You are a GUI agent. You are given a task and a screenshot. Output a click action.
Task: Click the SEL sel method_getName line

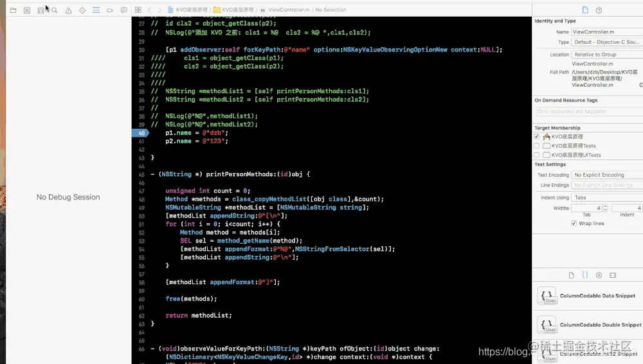[241, 241]
